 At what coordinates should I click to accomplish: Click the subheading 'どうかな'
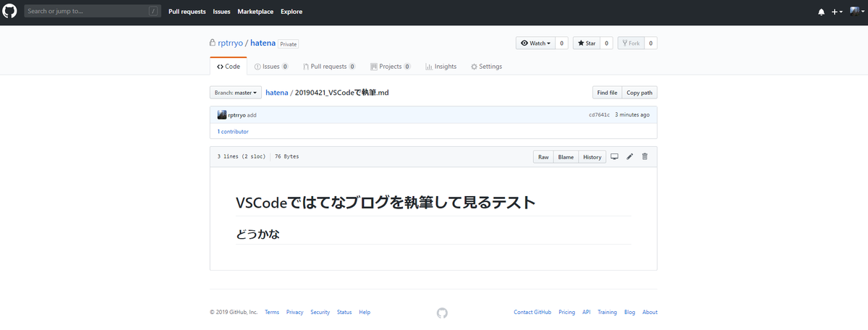click(x=258, y=234)
